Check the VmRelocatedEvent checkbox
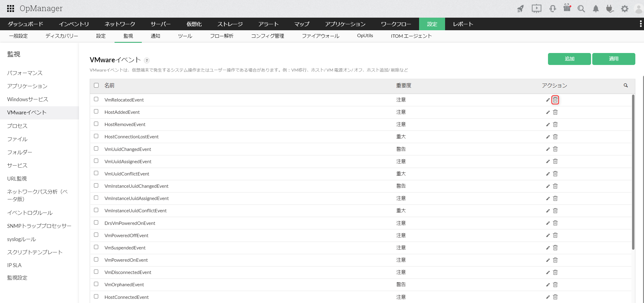Viewport: 644px width, 303px height. [x=96, y=99]
